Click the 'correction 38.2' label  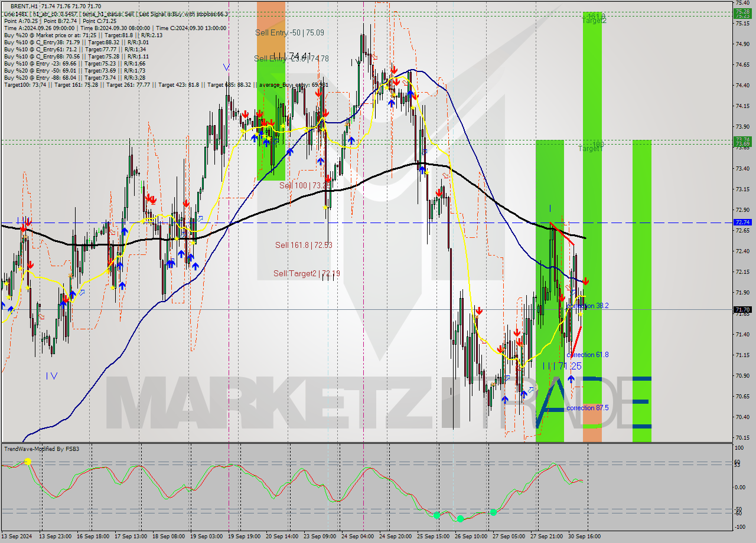click(x=588, y=306)
